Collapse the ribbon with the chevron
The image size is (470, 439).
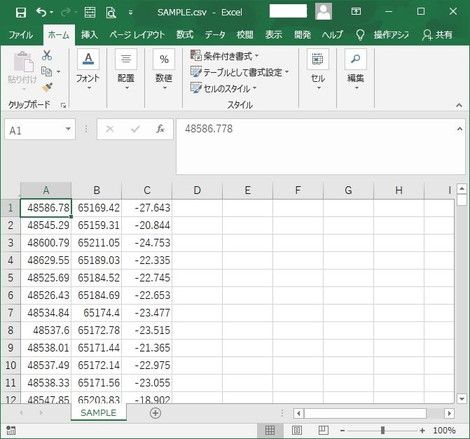tap(459, 105)
